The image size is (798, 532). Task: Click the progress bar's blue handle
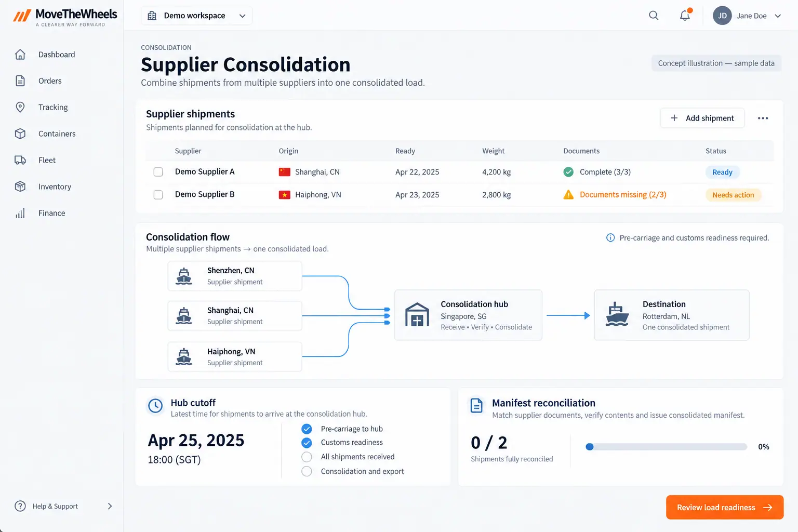(590, 447)
